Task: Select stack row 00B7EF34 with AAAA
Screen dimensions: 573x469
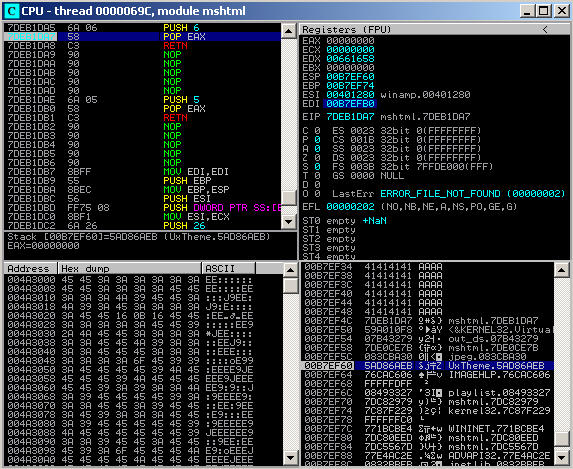Action: coord(427,266)
